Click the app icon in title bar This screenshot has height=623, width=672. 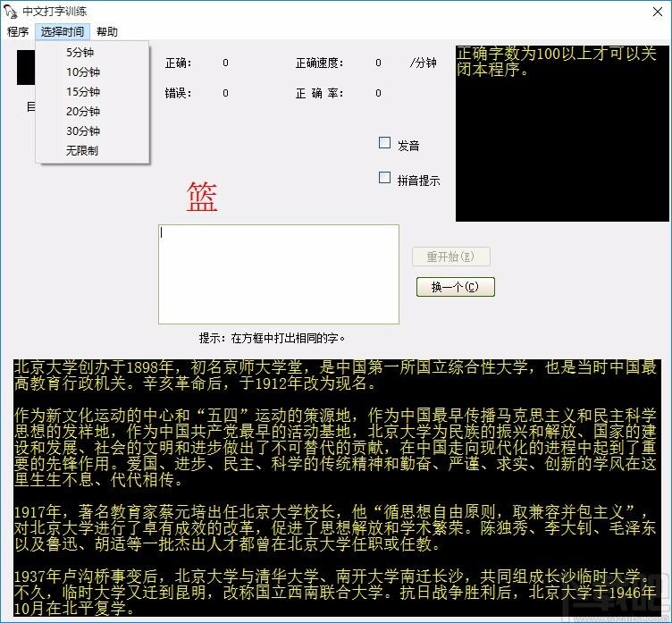tap(12, 11)
